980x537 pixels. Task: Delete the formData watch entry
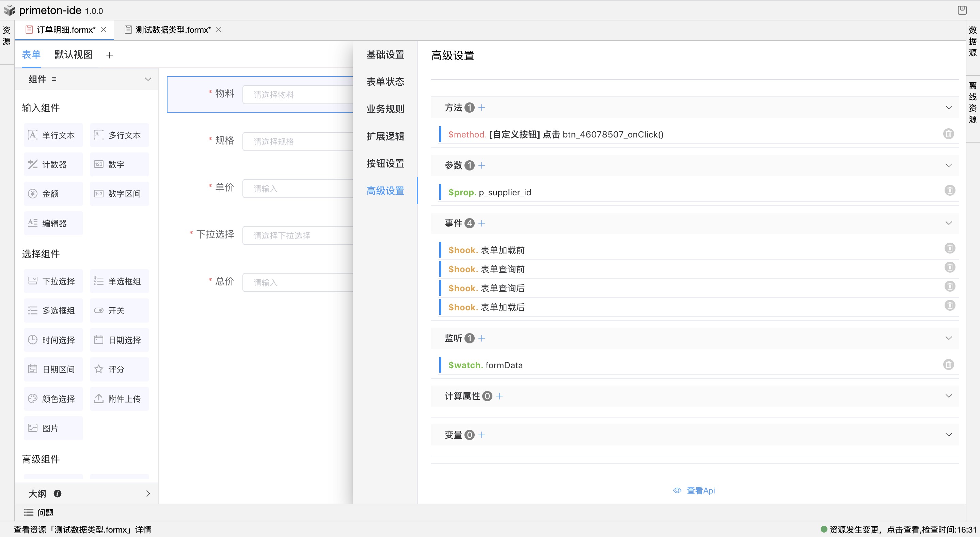point(948,365)
